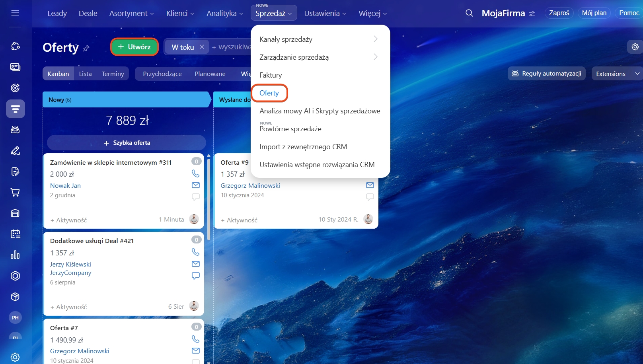
Task: Click the pin icon next to Oferty title
Action: click(86, 49)
